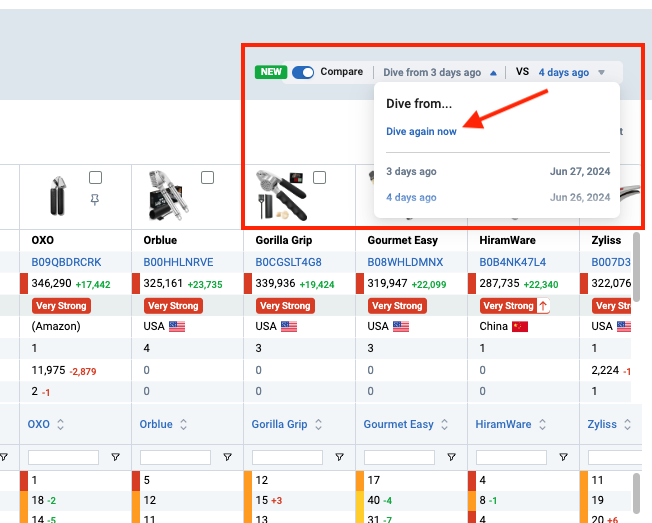Open filter funnel icon for Gourmet Easy column
The image size is (652, 523).
coord(452,457)
